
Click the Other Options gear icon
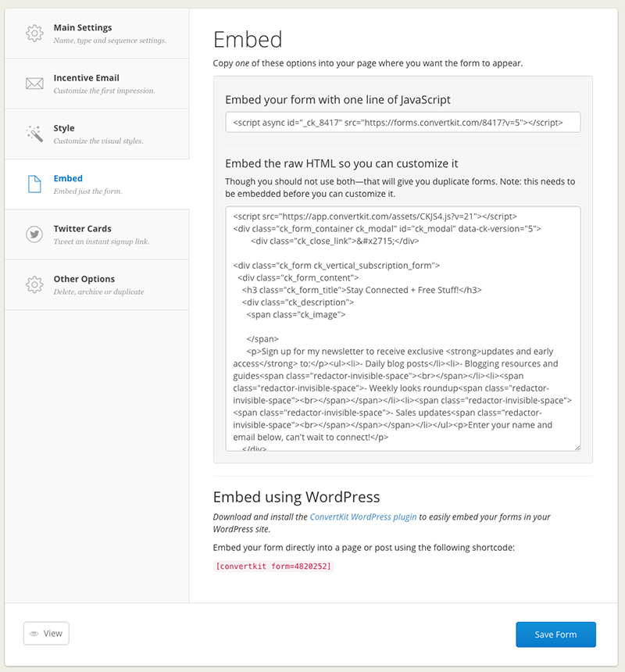(x=34, y=284)
